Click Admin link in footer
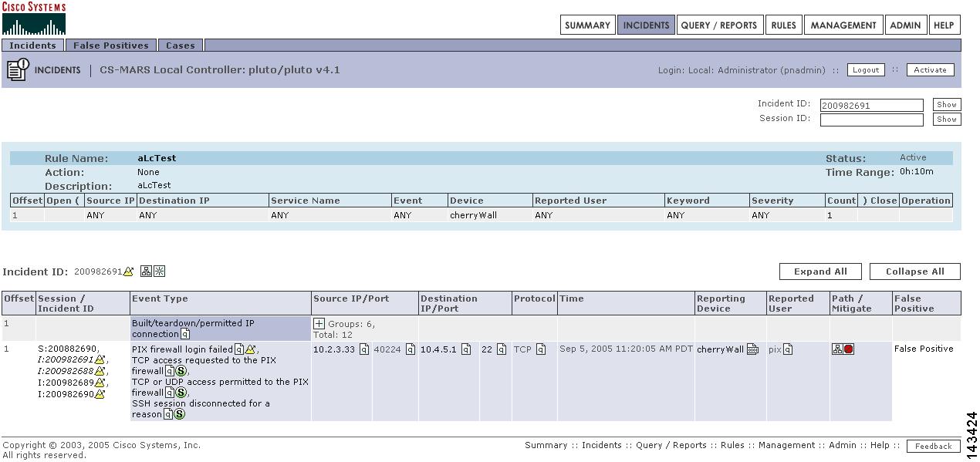Screen dimensions: 980x462 pos(842,445)
